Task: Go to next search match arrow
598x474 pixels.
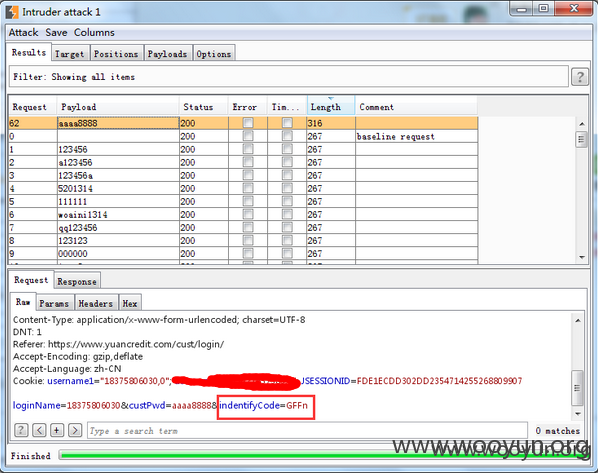Action: [x=75, y=430]
